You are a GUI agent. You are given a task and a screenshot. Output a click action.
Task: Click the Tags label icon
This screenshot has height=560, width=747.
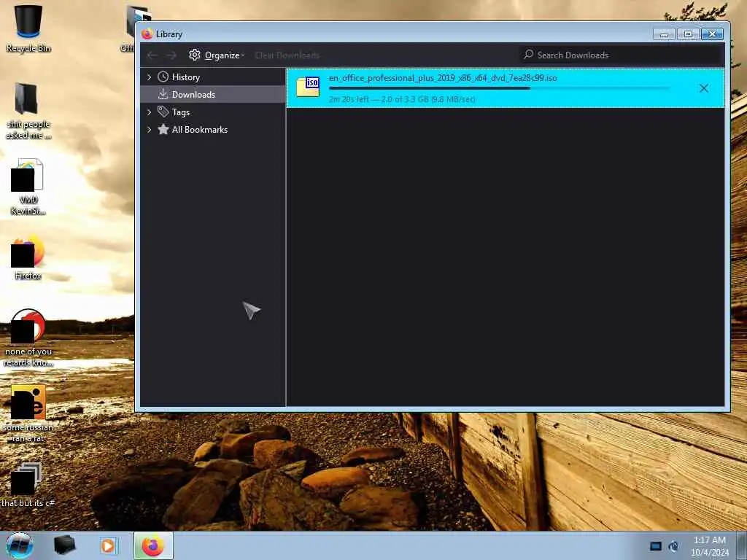(x=163, y=112)
